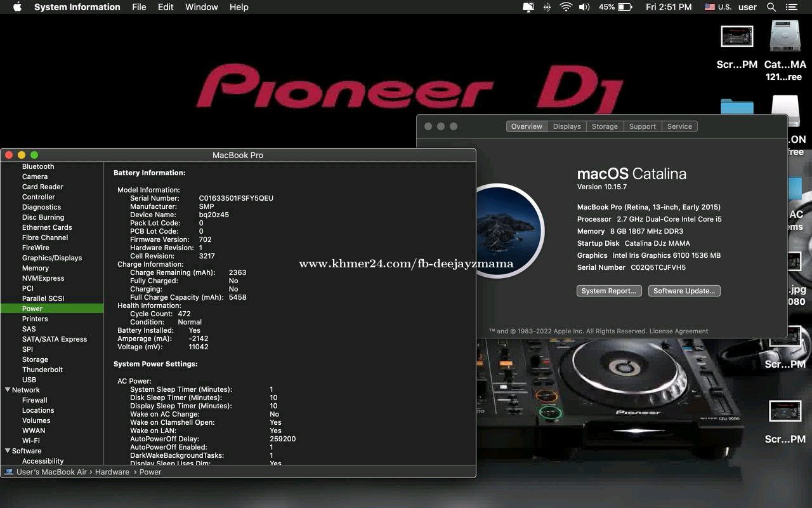Open the volume control in menu bar
Viewport: 812px width, 508px height.
584,7
